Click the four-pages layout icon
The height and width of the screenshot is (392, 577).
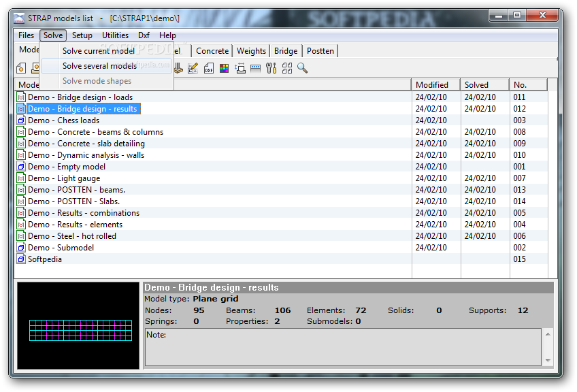coord(287,68)
